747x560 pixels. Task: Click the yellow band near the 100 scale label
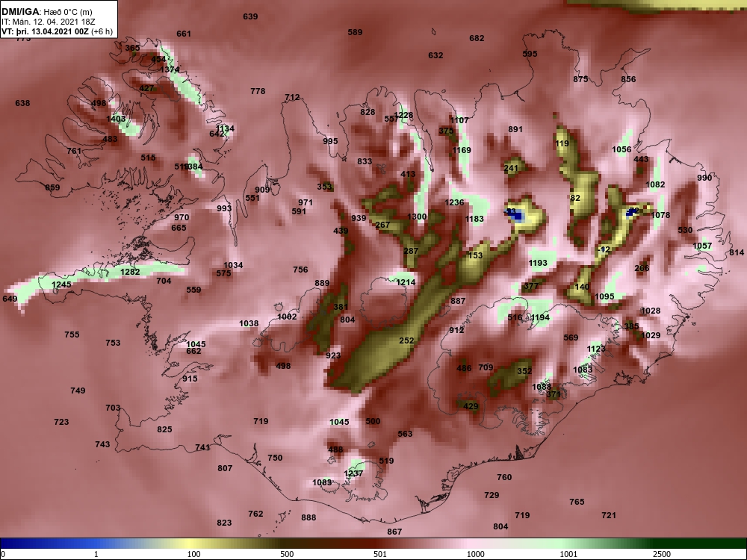click(190, 544)
